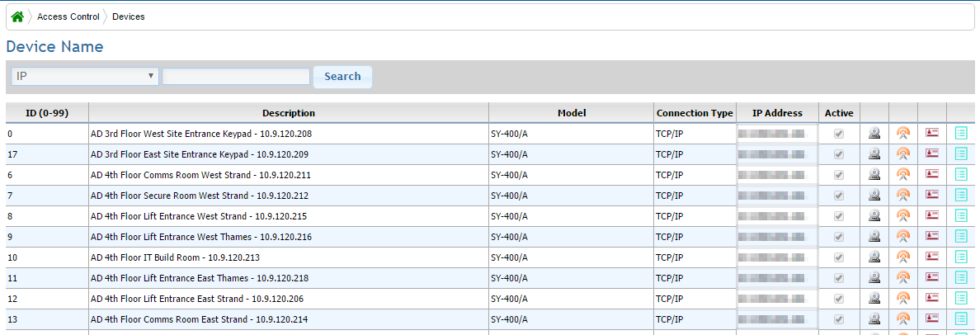Click webcam icon for 3rd Floor East Site Entrance Keypad
980x335 pixels.
click(874, 153)
